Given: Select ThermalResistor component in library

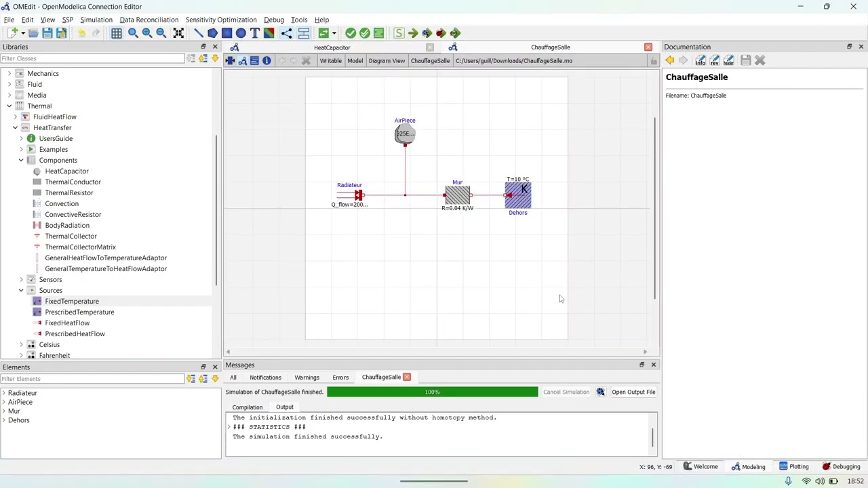Looking at the screenshot, I should pos(69,192).
